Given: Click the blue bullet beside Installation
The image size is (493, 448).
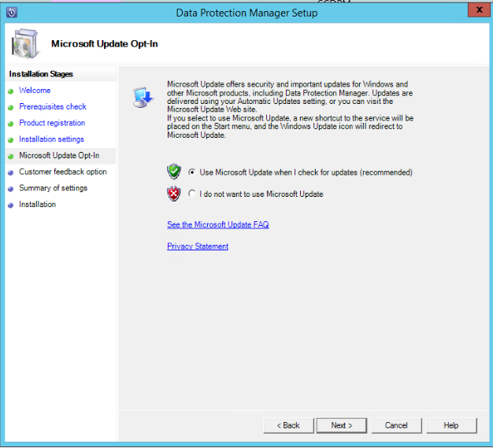Looking at the screenshot, I should click(x=11, y=205).
